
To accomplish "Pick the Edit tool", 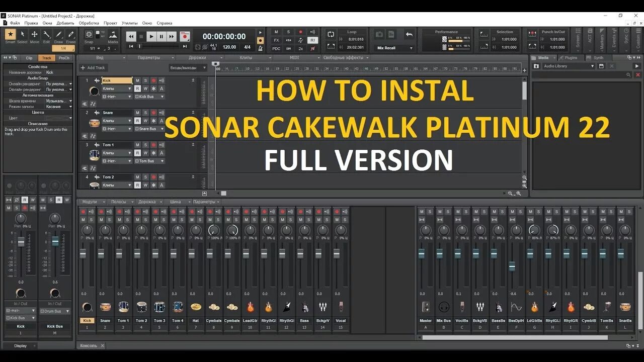I will pyautogui.click(x=46, y=35).
